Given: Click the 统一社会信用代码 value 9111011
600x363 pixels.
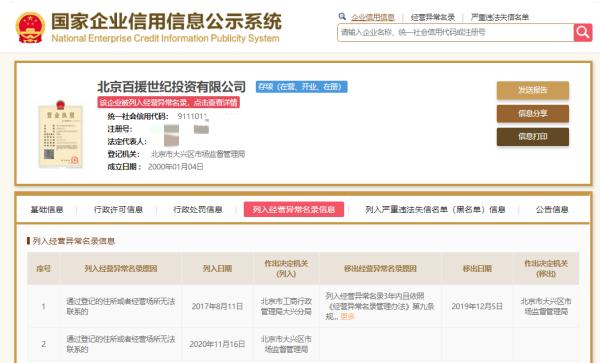Looking at the screenshot, I should (x=192, y=116).
